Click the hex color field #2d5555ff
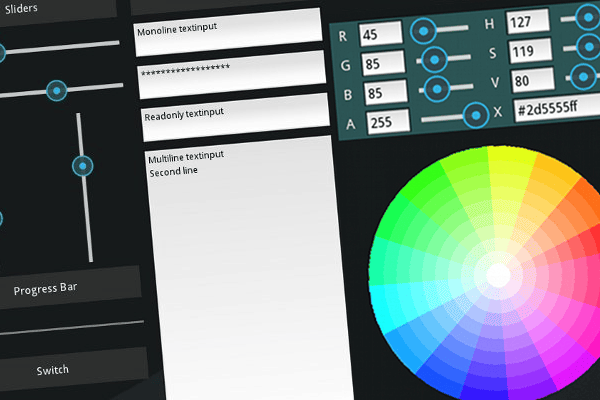The height and width of the screenshot is (400, 600). (x=556, y=109)
